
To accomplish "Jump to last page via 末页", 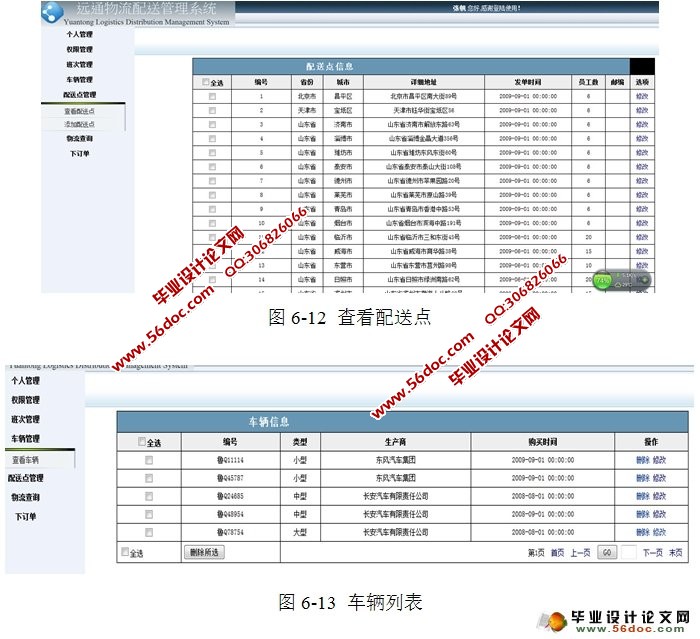I will (676, 552).
